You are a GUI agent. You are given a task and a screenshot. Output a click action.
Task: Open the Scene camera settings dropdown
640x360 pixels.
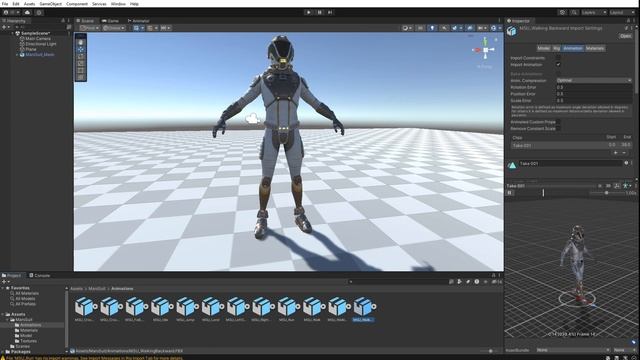(x=482, y=28)
